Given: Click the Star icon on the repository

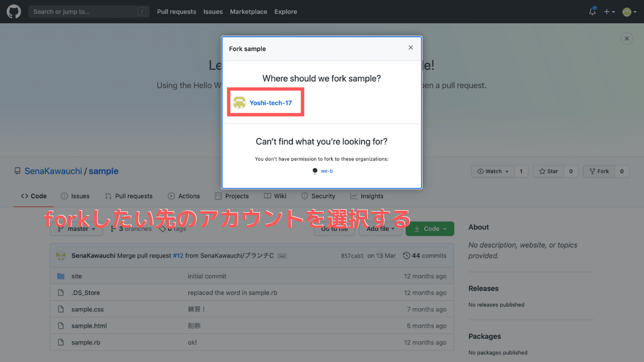Looking at the screenshot, I should [542, 171].
